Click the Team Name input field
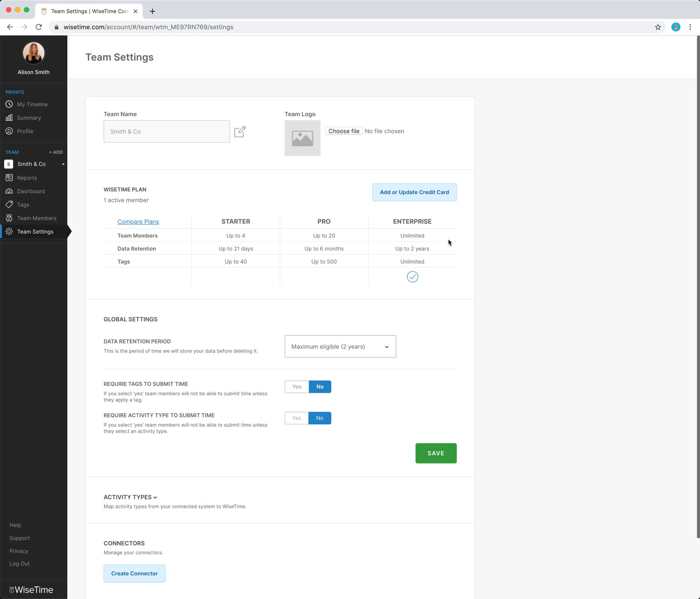Screen dimensions: 700x599 (167, 131)
